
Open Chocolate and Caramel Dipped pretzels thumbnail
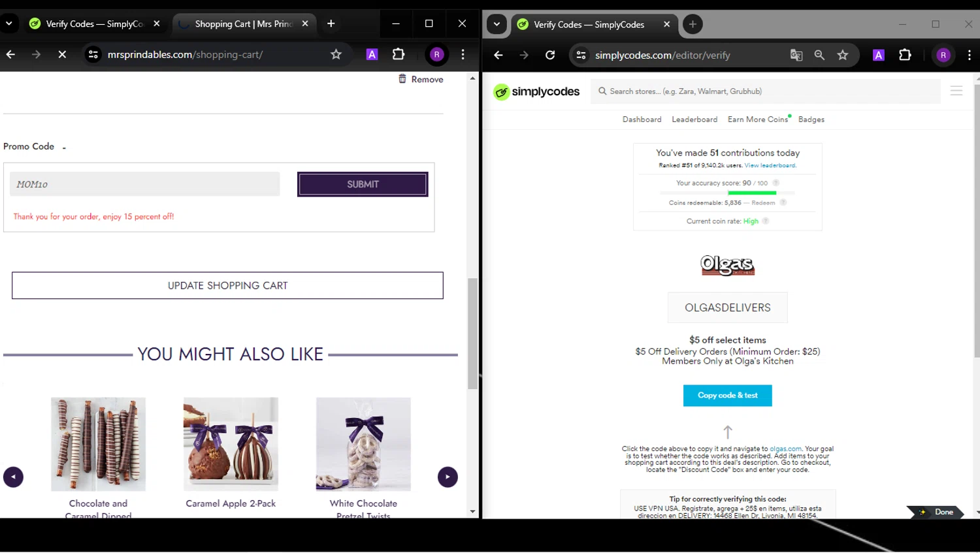tap(99, 444)
